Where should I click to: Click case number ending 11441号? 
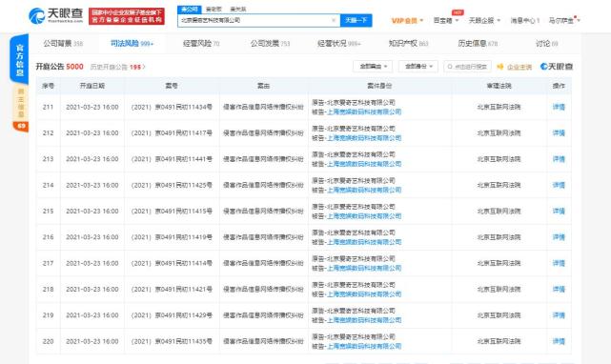(x=172, y=159)
